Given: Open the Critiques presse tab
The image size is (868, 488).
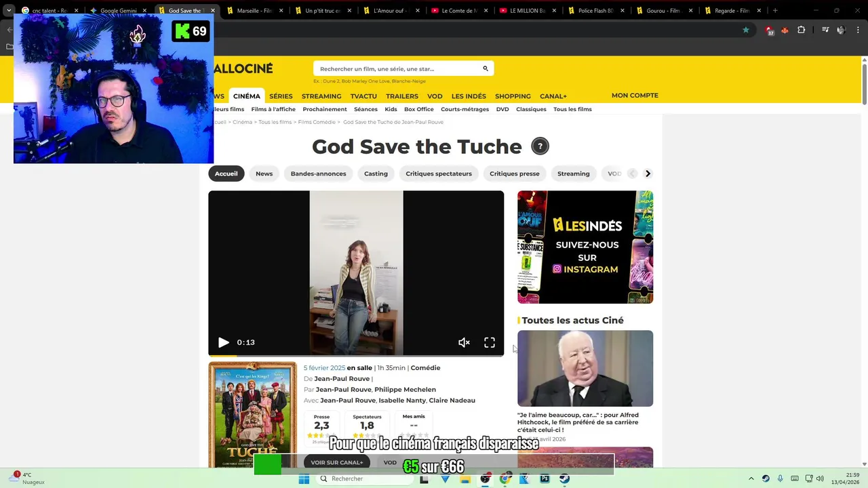Looking at the screenshot, I should tap(515, 174).
